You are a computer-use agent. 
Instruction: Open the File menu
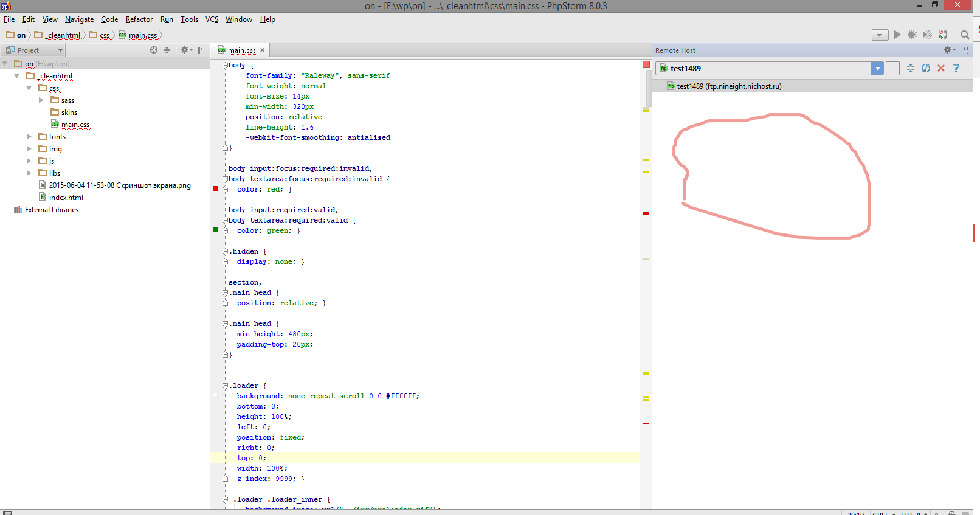point(9,19)
